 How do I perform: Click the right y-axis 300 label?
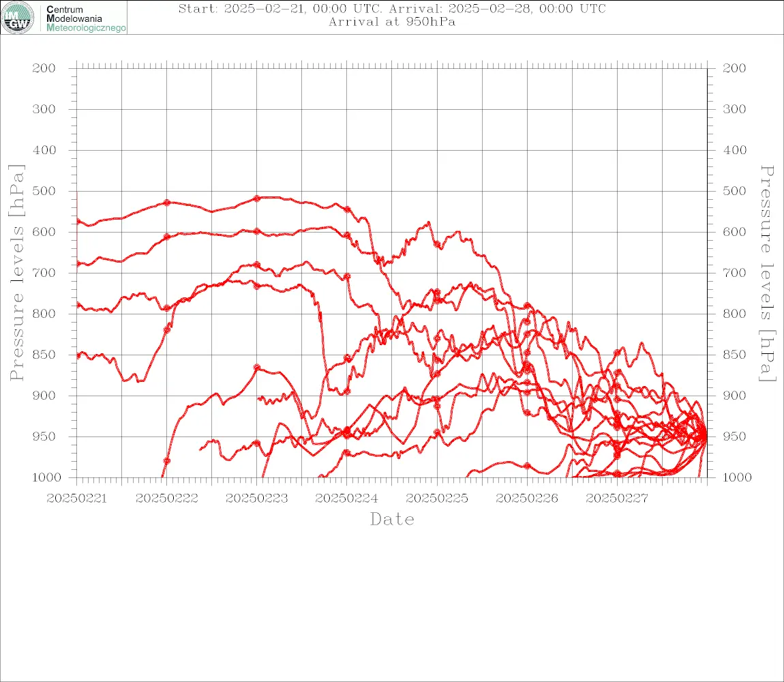tap(734, 109)
